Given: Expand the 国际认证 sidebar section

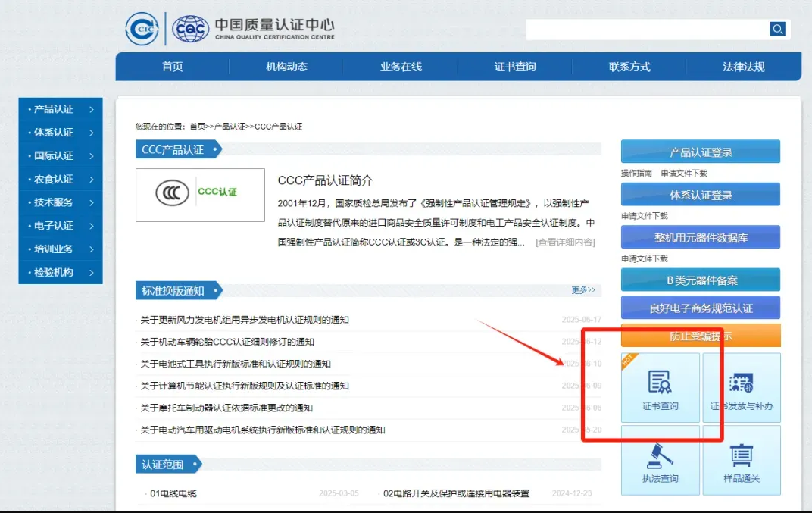Looking at the screenshot, I should pyautogui.click(x=53, y=155).
